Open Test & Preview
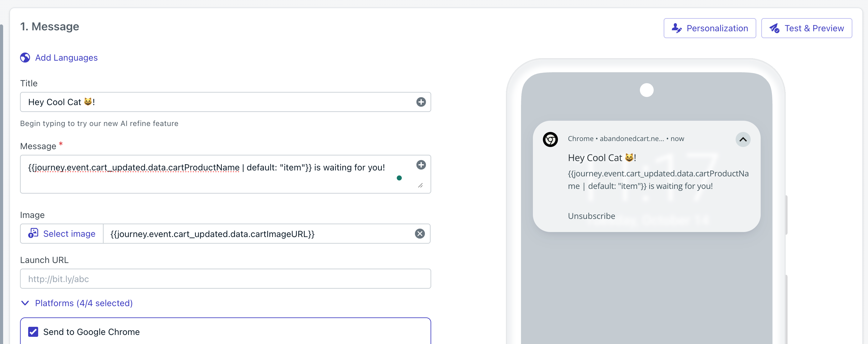 pos(806,28)
